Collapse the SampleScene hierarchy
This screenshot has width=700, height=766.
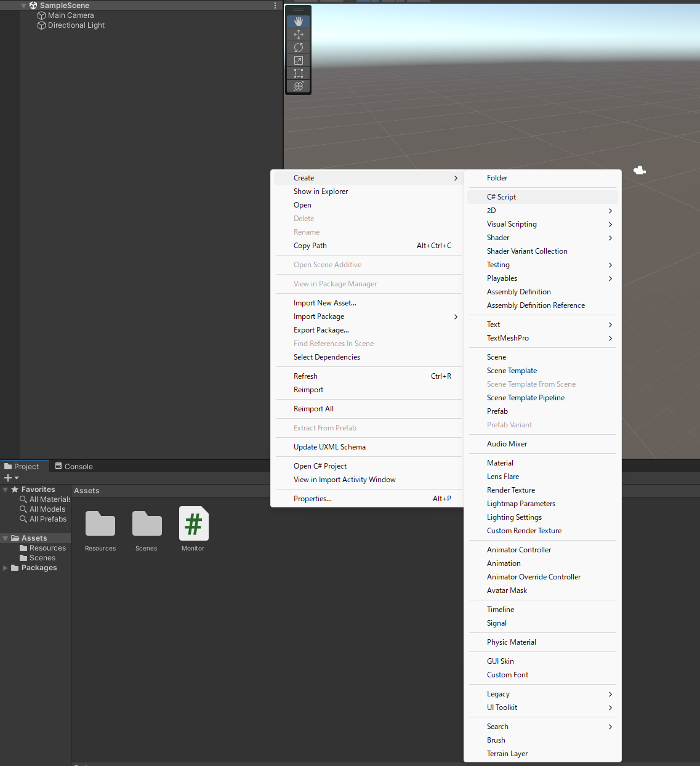[23, 6]
